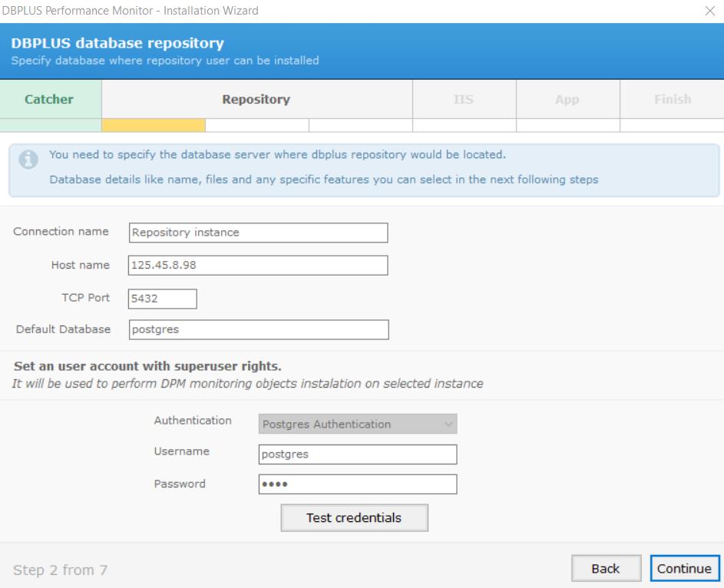The height and width of the screenshot is (588, 724).
Task: Click the Password input field
Action: coord(358,484)
